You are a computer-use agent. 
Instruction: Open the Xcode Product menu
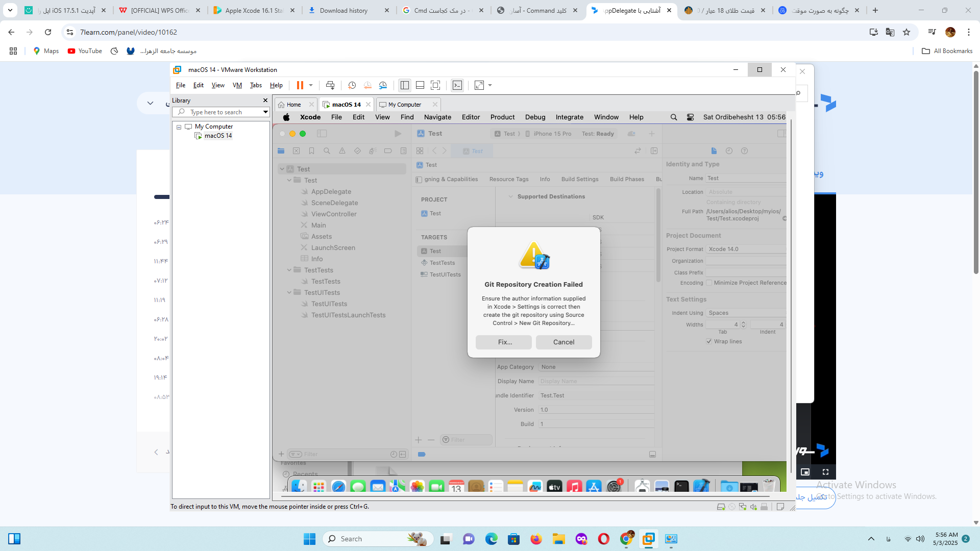coord(502,117)
